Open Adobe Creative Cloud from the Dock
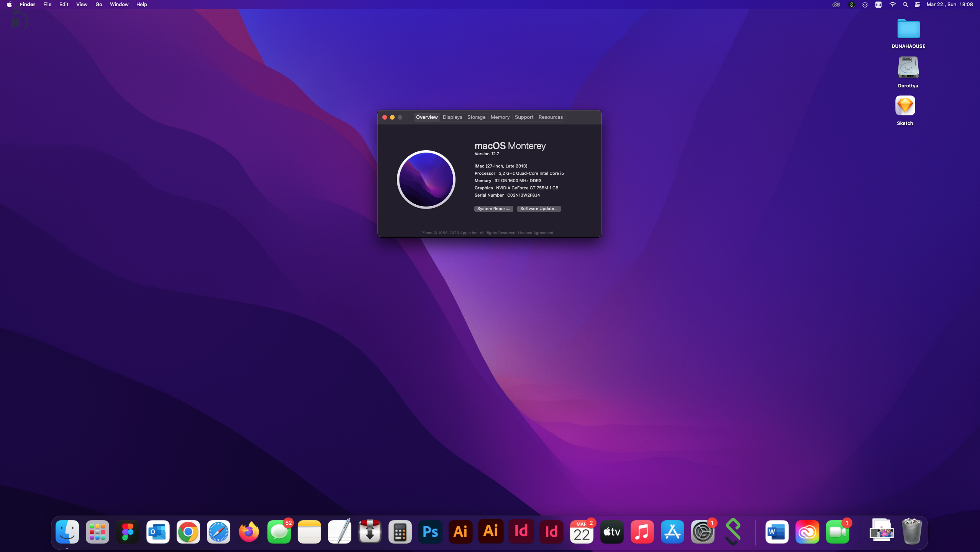Screen dimensions: 980x552 coord(807,532)
